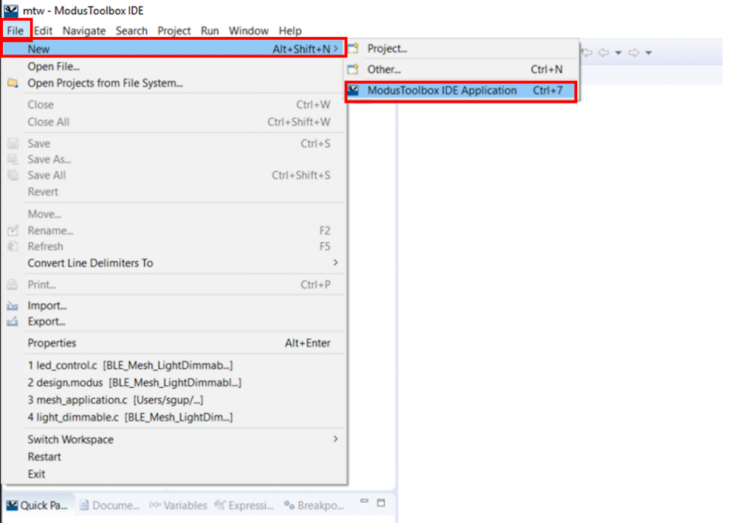Click the Other... wizard icon
The image size is (748, 523).
(353, 70)
